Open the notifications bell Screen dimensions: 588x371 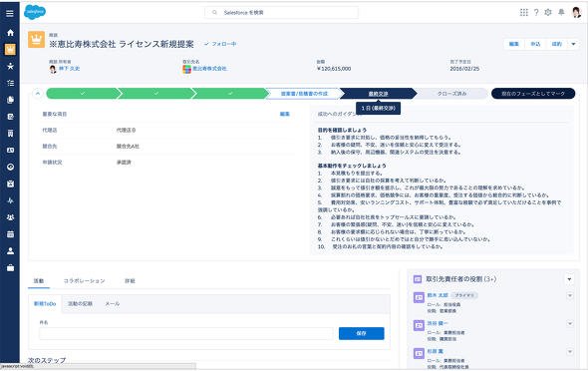click(561, 12)
